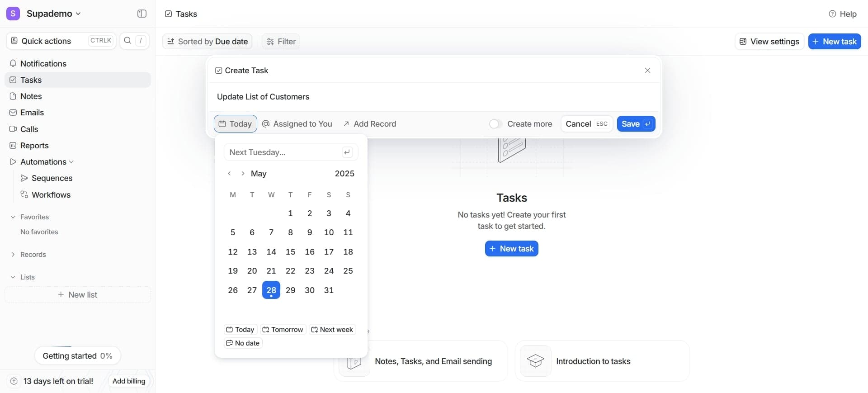Select May 1 in the calendar

(290, 213)
